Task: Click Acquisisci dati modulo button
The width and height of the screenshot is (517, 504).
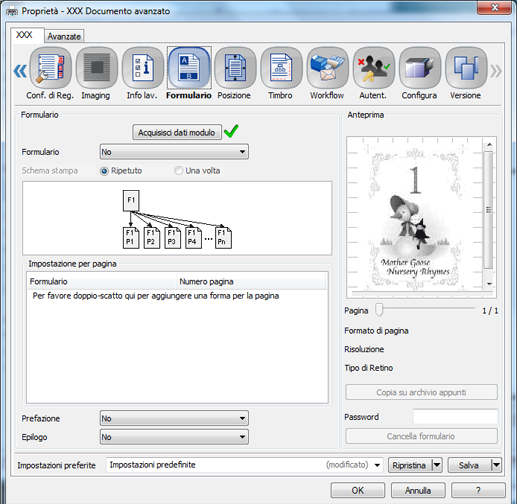Action: [177, 132]
